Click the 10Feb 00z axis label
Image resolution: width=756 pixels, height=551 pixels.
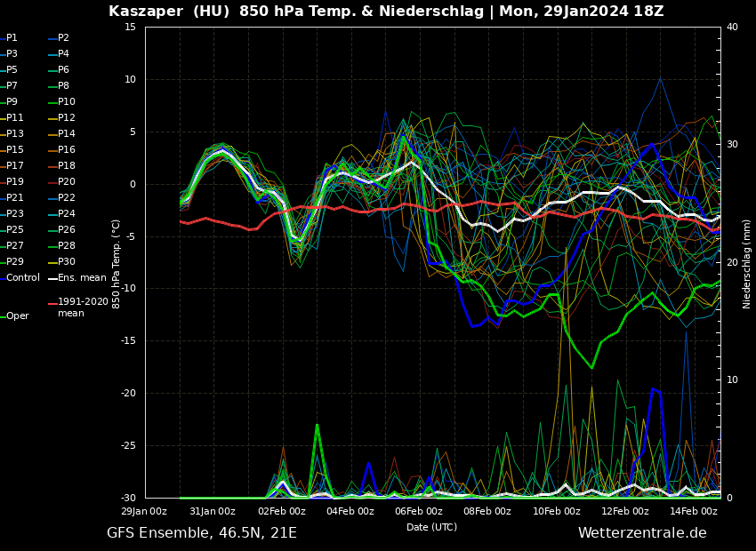tap(557, 511)
